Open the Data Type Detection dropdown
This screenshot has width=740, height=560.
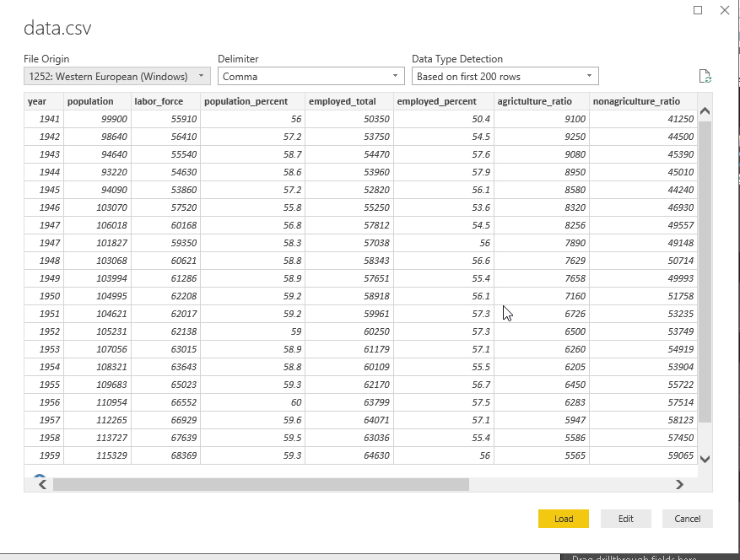coord(502,76)
